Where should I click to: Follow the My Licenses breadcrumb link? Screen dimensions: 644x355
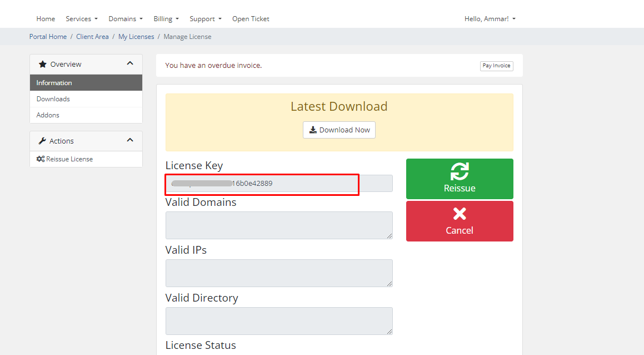(x=136, y=37)
